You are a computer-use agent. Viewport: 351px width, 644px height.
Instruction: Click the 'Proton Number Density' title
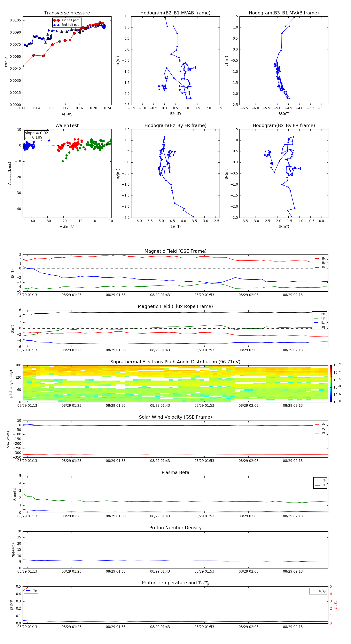pos(175,528)
